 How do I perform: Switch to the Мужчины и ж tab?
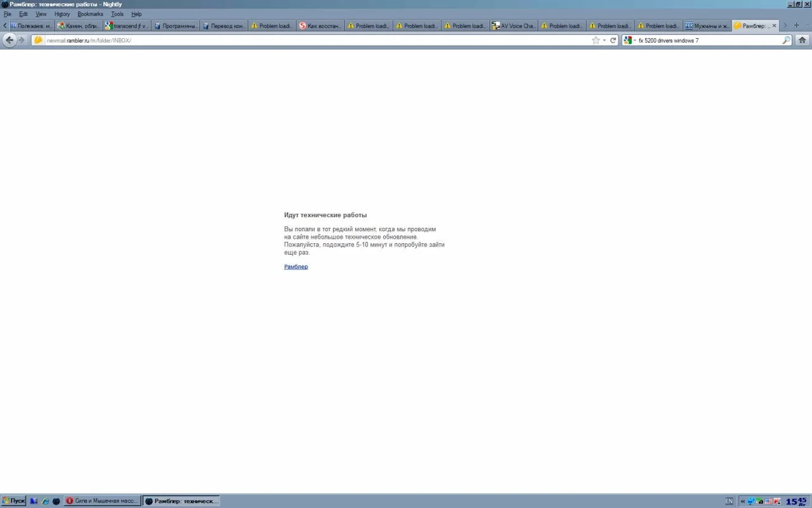tap(707, 26)
